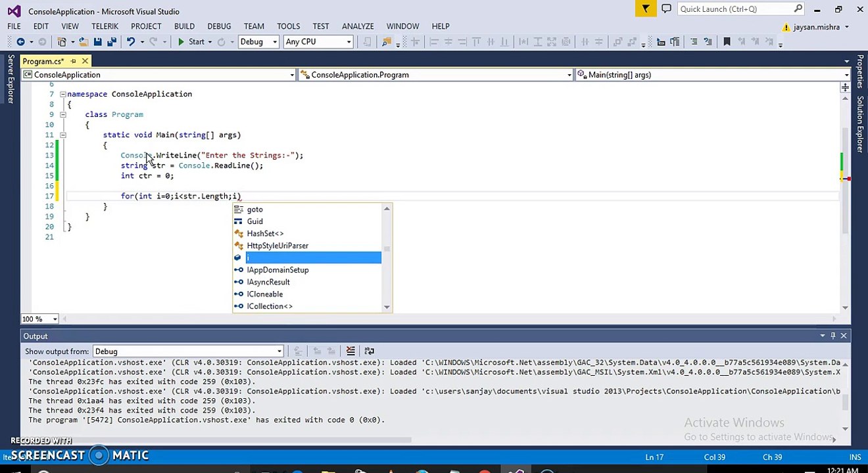Image resolution: width=868 pixels, height=473 pixels.
Task: Open the DEBUG menu
Action: click(219, 26)
